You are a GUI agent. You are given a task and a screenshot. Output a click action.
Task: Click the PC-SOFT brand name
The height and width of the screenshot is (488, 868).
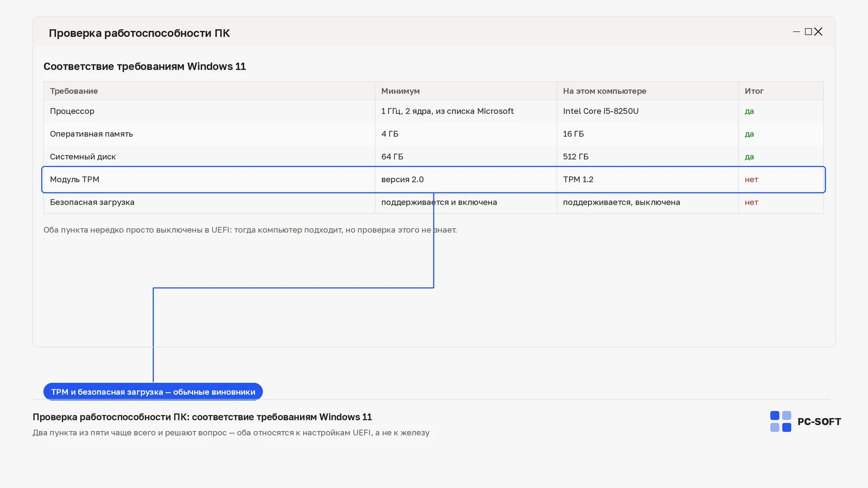click(819, 422)
